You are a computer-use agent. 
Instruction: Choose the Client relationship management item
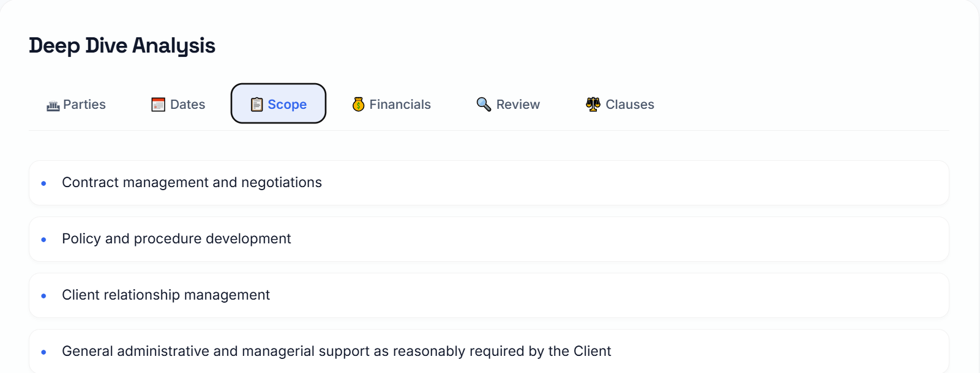pos(166,295)
